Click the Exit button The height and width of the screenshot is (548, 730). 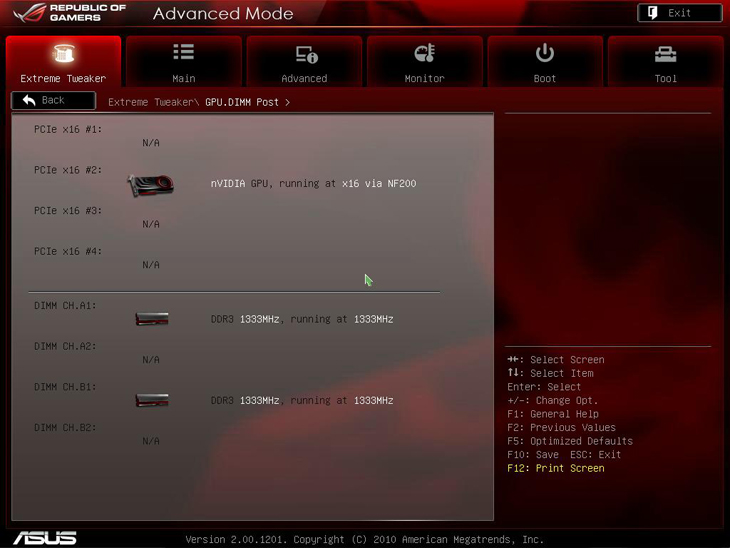[x=679, y=13]
